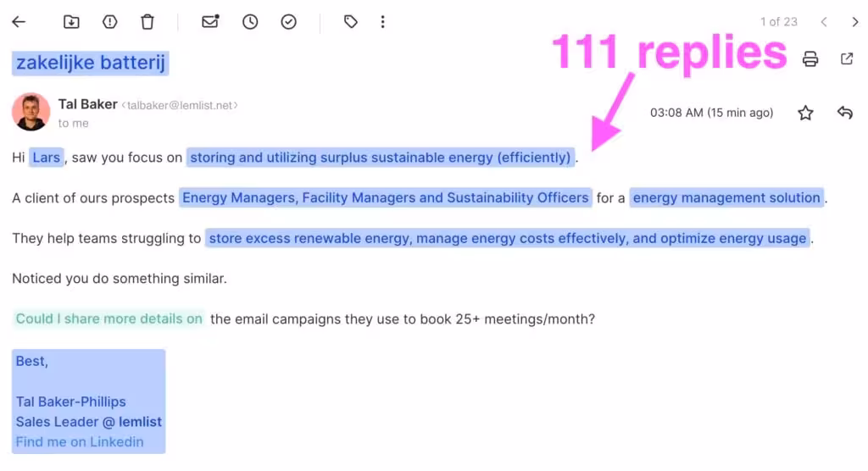
Task: Open the labels tag icon
Action: [351, 22]
